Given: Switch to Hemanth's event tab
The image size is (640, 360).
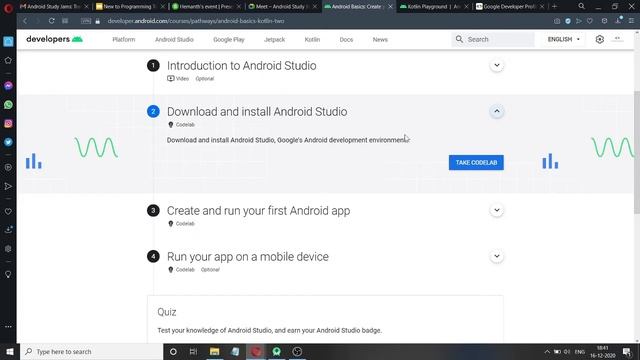Looking at the screenshot, I should (x=206, y=7).
